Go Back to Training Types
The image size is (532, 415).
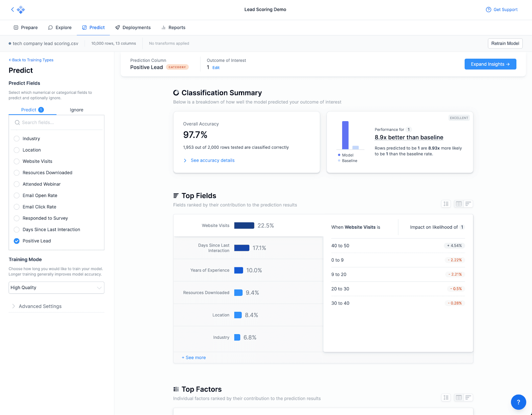31,60
